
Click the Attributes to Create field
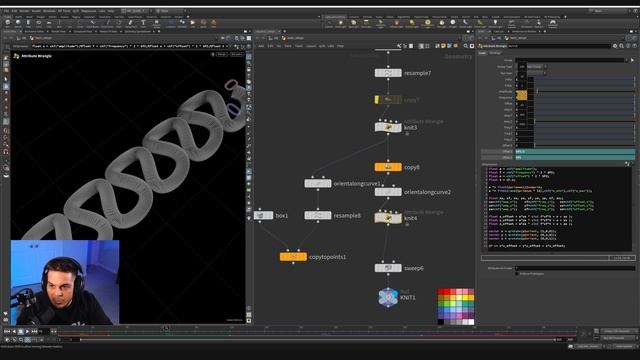[x=575, y=268]
